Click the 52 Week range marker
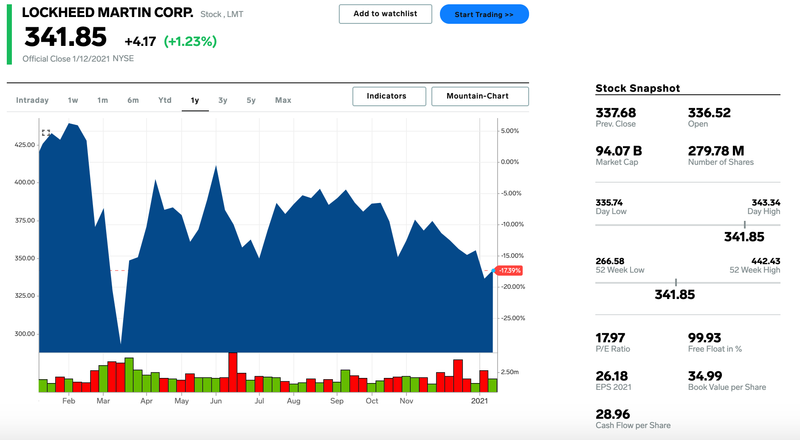Viewport: 800px width, 440px height. [676, 282]
